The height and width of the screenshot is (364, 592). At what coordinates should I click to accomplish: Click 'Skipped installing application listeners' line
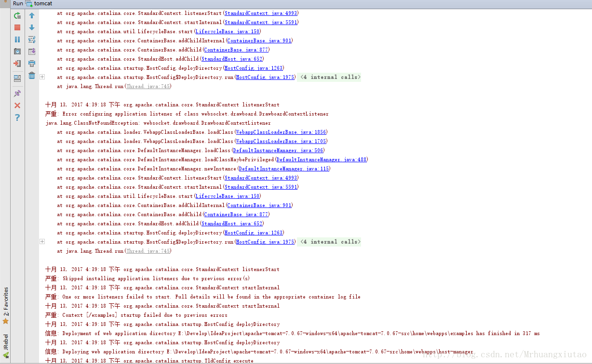(148, 278)
